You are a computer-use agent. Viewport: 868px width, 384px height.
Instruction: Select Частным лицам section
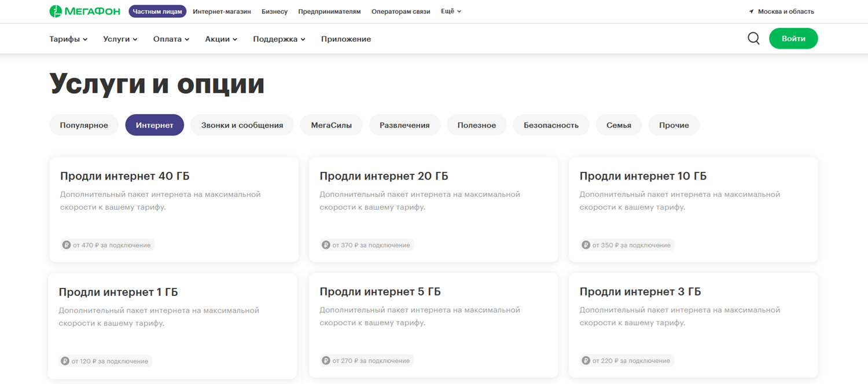click(157, 12)
